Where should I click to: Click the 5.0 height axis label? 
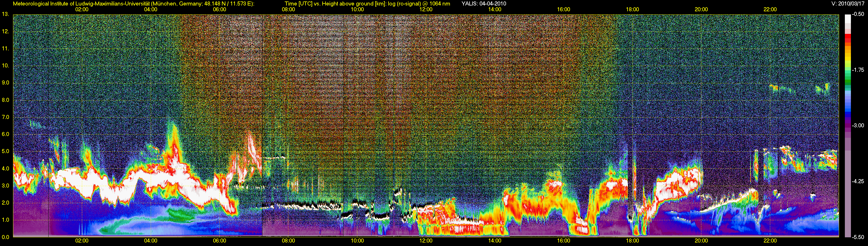(5, 151)
